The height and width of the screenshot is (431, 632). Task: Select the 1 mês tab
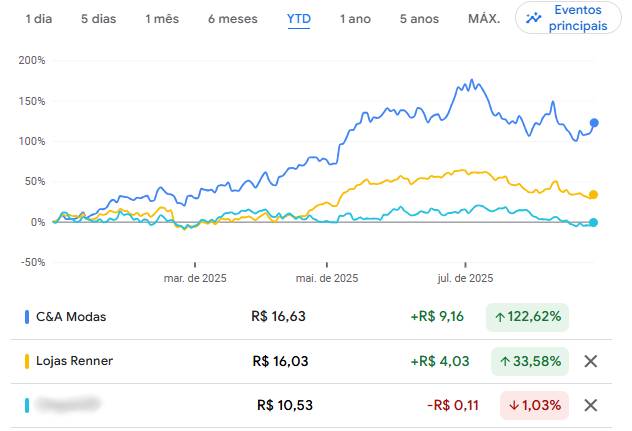[x=161, y=19]
